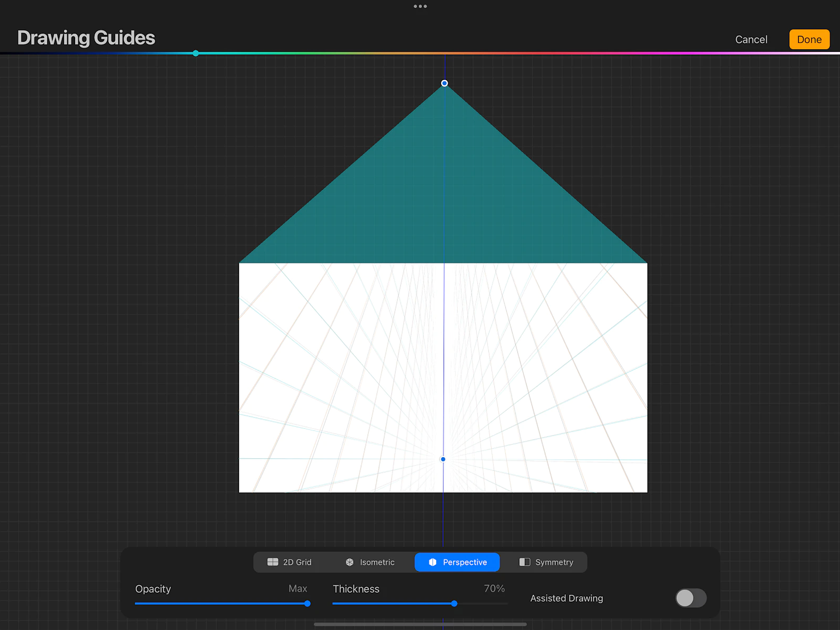Click the home indicator bar at the bottom
The height and width of the screenshot is (630, 840).
click(x=420, y=624)
